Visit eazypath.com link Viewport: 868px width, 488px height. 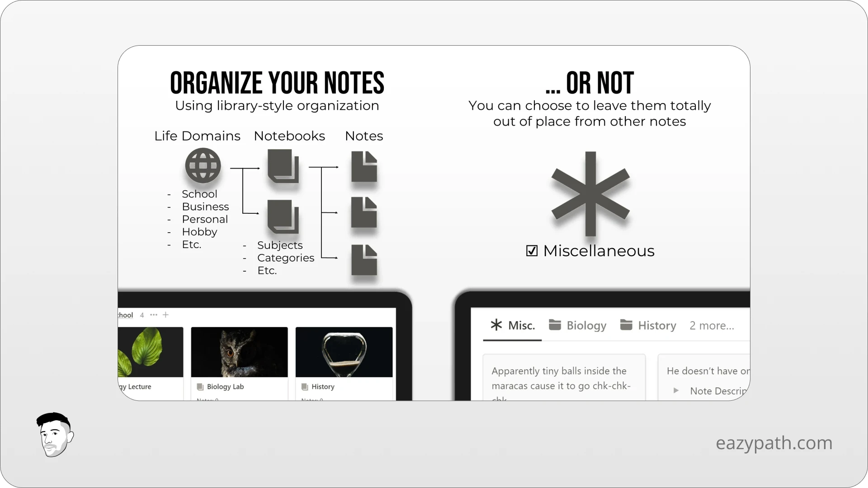774,443
